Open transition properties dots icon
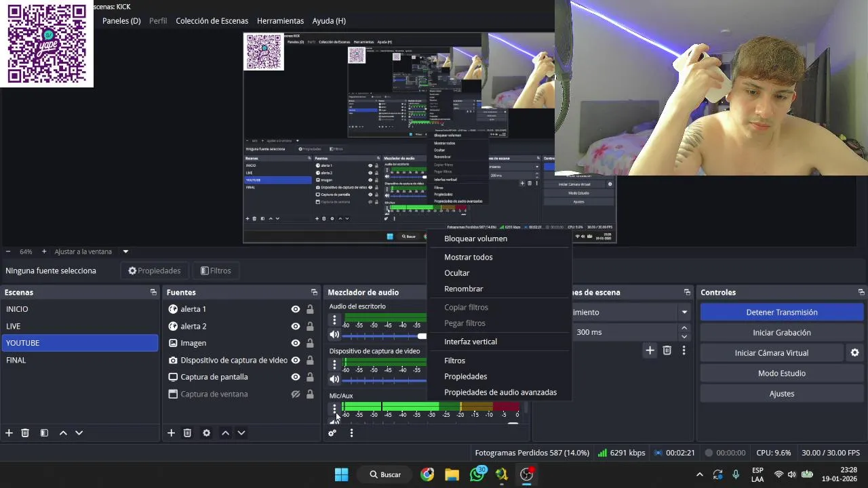The height and width of the screenshot is (488, 868). [x=684, y=350]
